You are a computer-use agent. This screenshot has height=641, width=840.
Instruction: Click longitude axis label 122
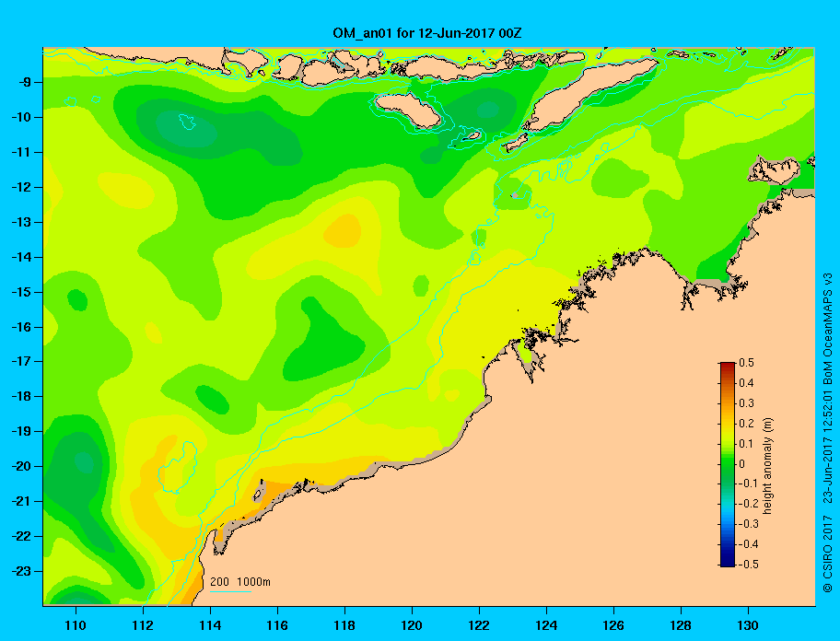click(x=479, y=625)
